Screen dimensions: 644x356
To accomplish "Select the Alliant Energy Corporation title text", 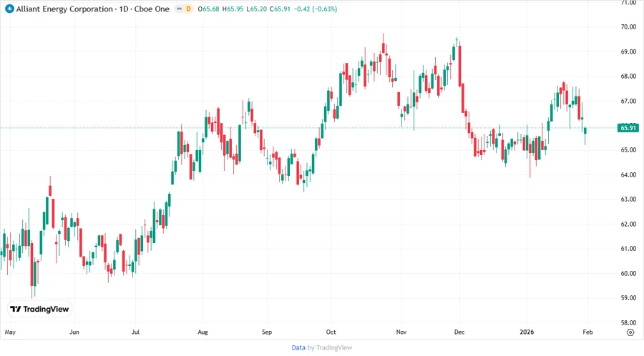I will click(64, 9).
